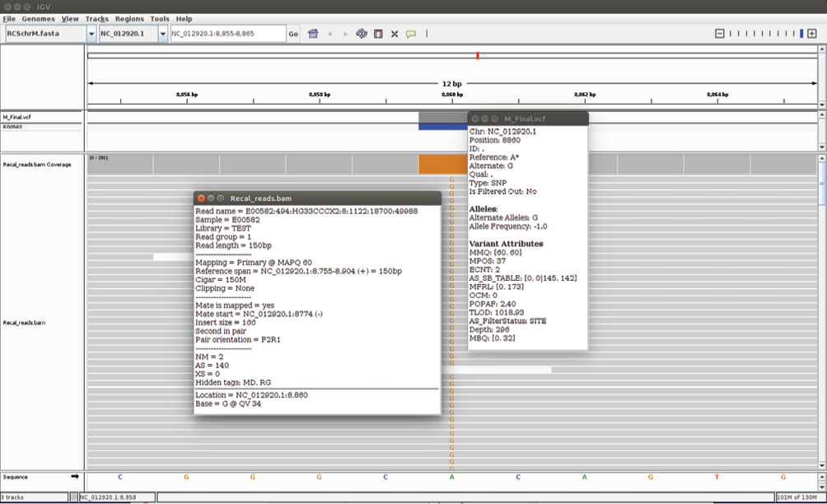Open the Tracks menu

[96, 19]
